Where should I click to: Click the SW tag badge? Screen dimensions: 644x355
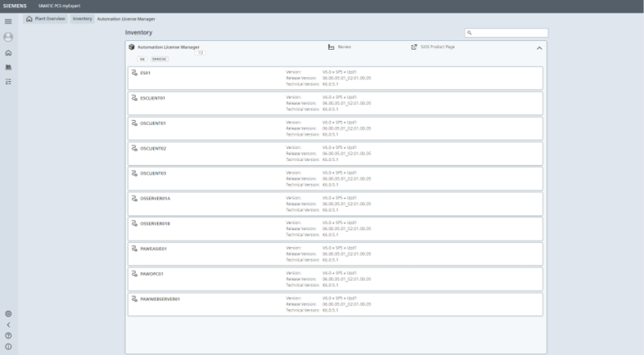(x=142, y=59)
